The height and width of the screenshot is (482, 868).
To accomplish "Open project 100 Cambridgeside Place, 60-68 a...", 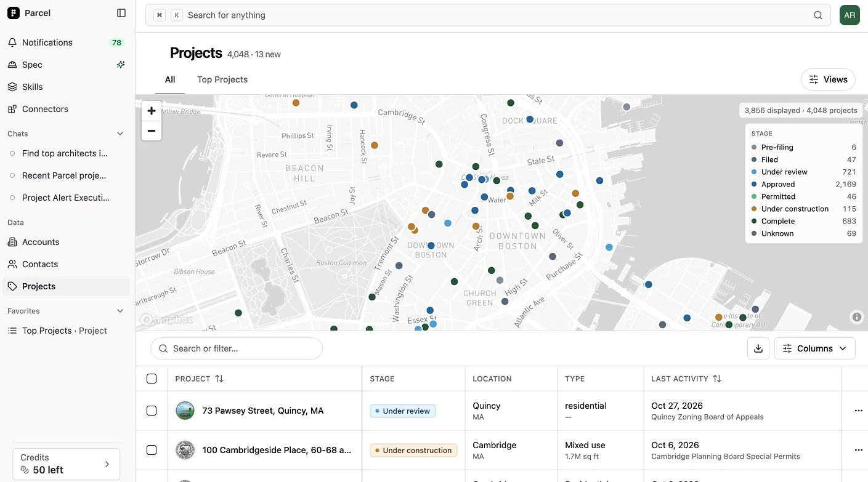I will tap(277, 450).
